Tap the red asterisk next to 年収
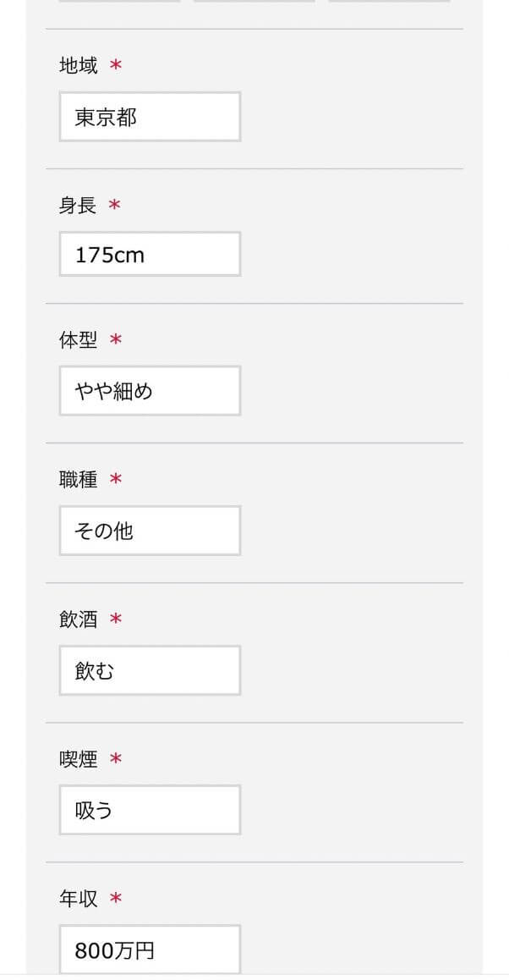This screenshot has width=509, height=980. (x=116, y=899)
